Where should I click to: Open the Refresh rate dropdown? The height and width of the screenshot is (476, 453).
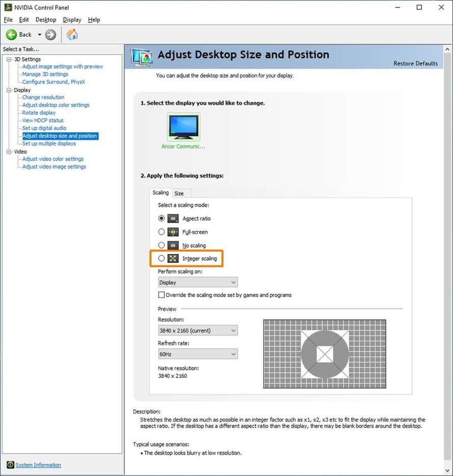[197, 354]
